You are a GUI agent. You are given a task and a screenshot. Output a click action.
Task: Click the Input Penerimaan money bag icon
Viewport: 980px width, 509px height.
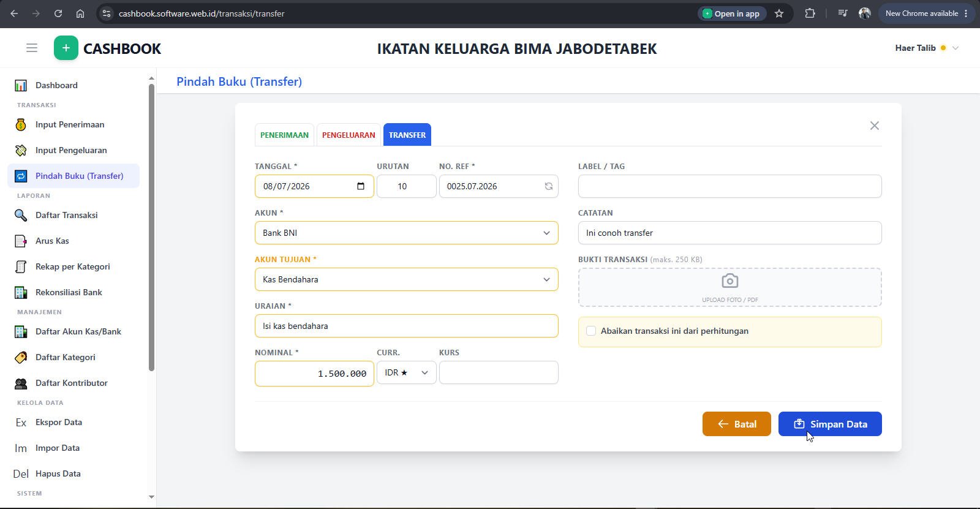click(x=21, y=124)
